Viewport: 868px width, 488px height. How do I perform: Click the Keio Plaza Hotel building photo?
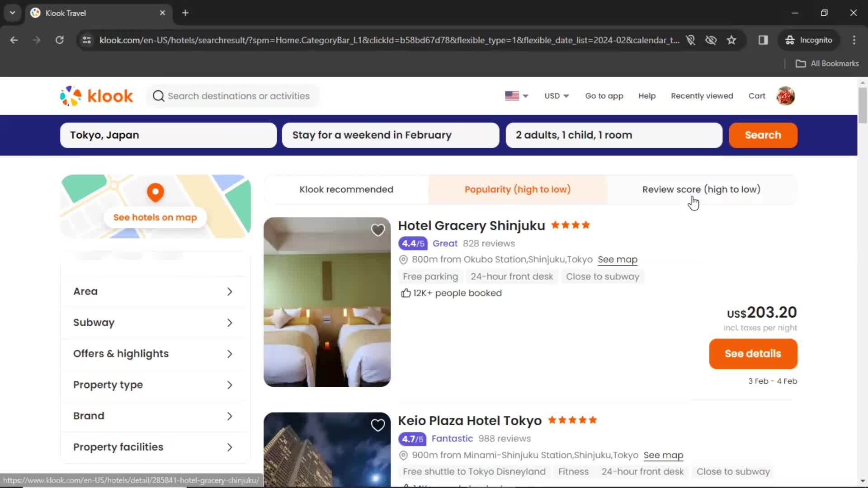pos(327,450)
